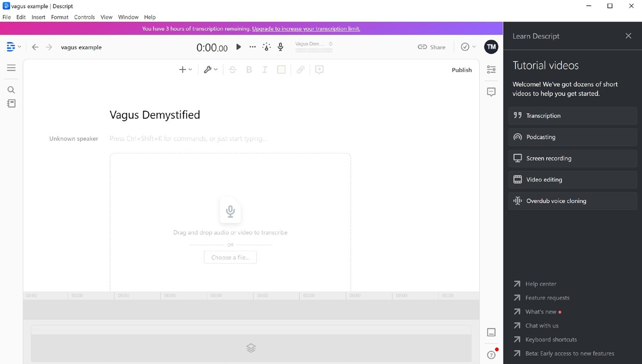
Task: Click the layers icon in timeline
Action: [251, 348]
